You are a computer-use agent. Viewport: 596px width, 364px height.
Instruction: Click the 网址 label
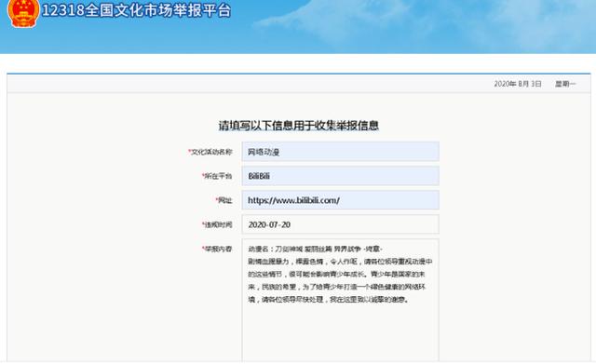pos(223,200)
